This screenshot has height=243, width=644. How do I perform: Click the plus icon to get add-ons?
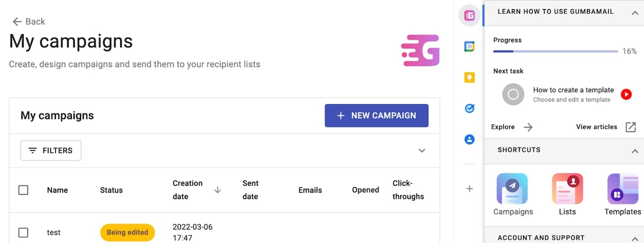pos(469,188)
